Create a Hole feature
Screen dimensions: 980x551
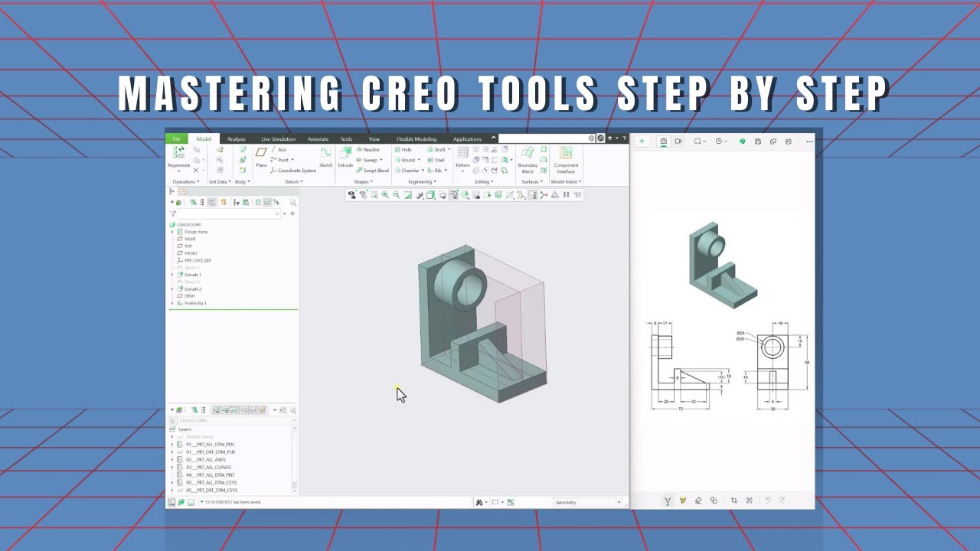(403, 150)
